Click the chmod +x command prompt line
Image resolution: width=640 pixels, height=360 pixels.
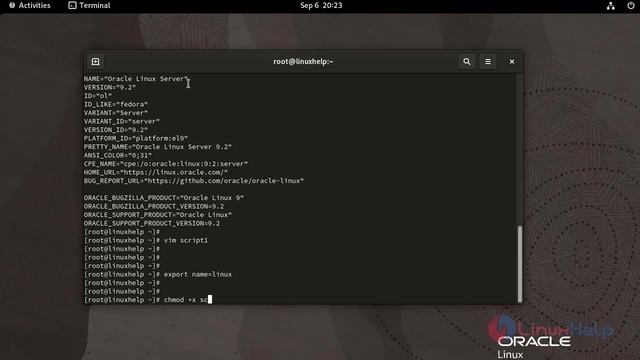(148, 300)
